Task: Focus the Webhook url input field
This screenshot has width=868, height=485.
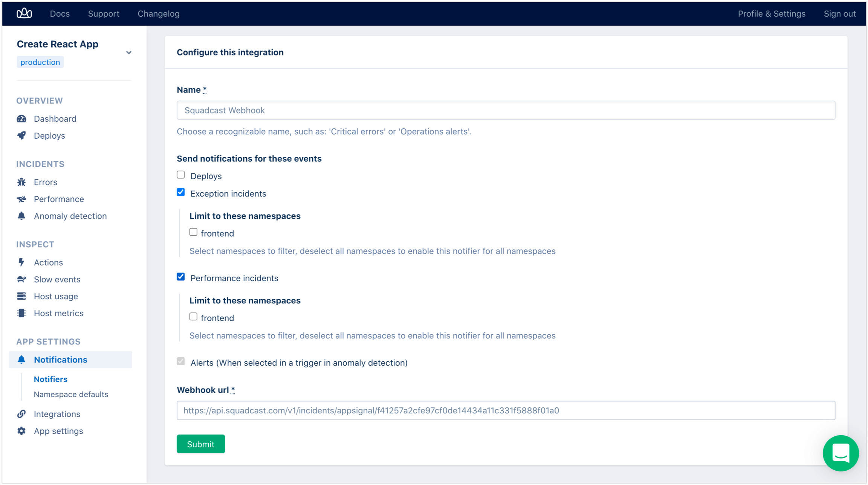Action: pyautogui.click(x=506, y=410)
